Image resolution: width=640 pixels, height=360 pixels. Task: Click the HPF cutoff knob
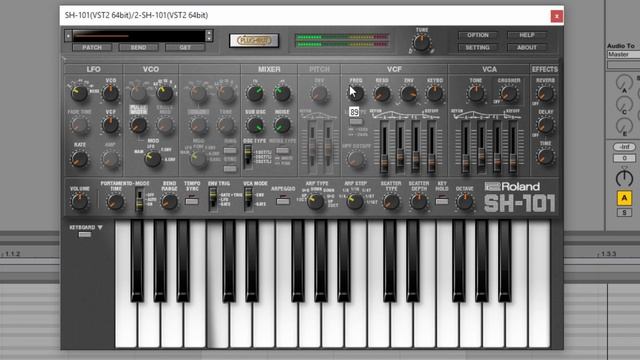pyautogui.click(x=356, y=160)
